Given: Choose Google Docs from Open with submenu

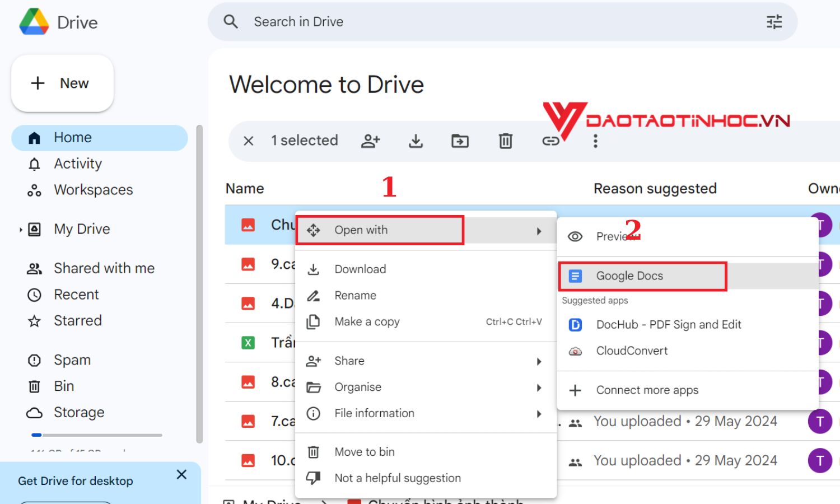Looking at the screenshot, I should point(629,276).
